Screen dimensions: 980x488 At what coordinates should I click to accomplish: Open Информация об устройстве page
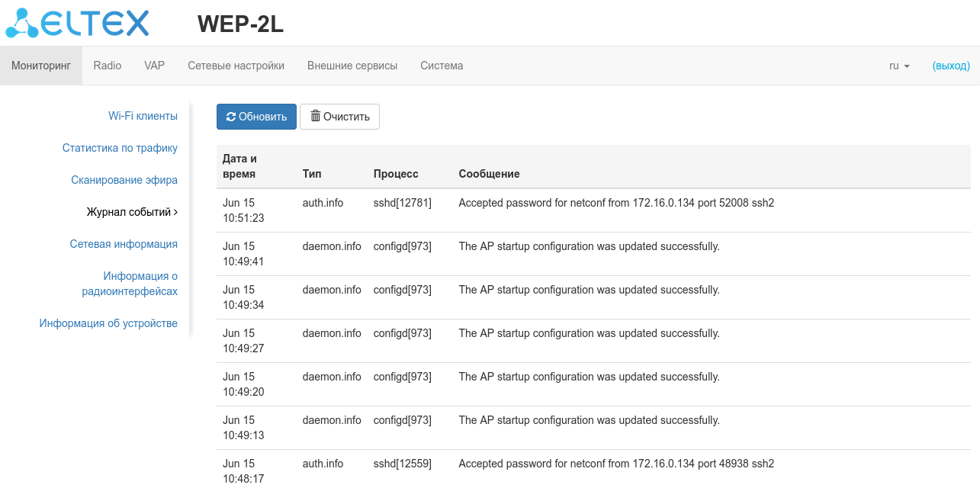pos(108,323)
